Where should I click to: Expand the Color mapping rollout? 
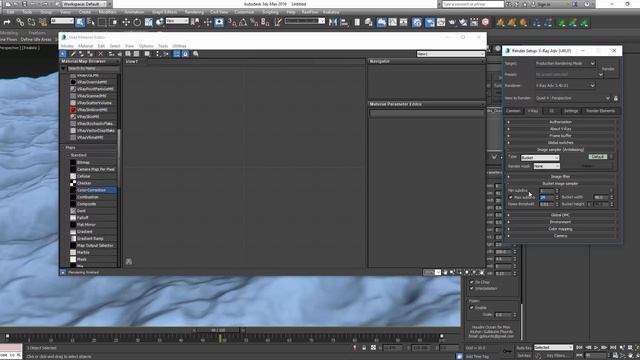[x=560, y=229]
